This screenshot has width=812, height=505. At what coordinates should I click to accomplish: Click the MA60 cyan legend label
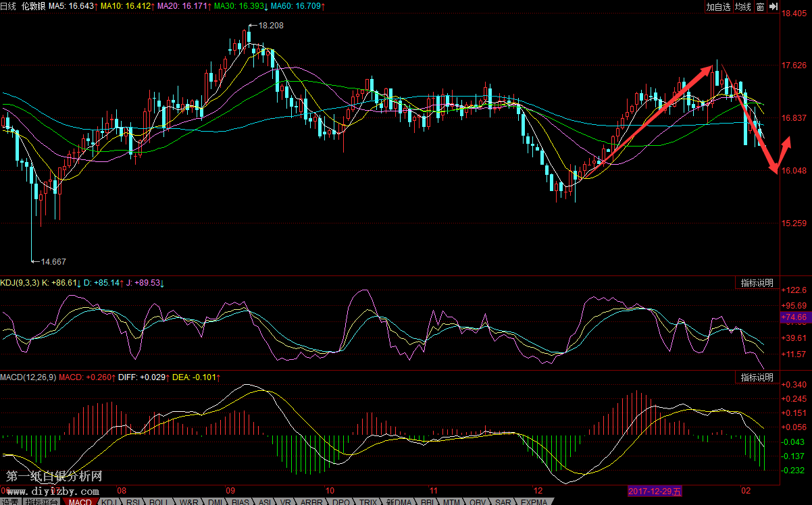pos(297,6)
